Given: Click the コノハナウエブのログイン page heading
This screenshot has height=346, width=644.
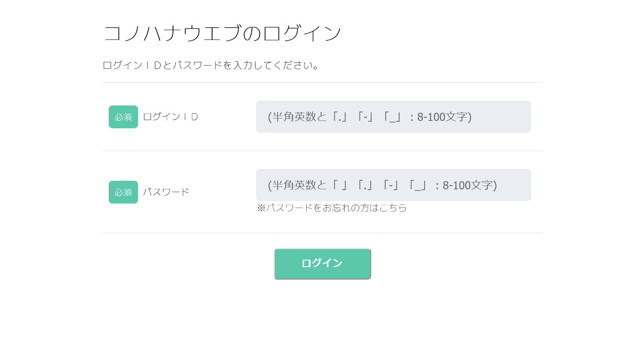Looking at the screenshot, I should pos(222,33).
